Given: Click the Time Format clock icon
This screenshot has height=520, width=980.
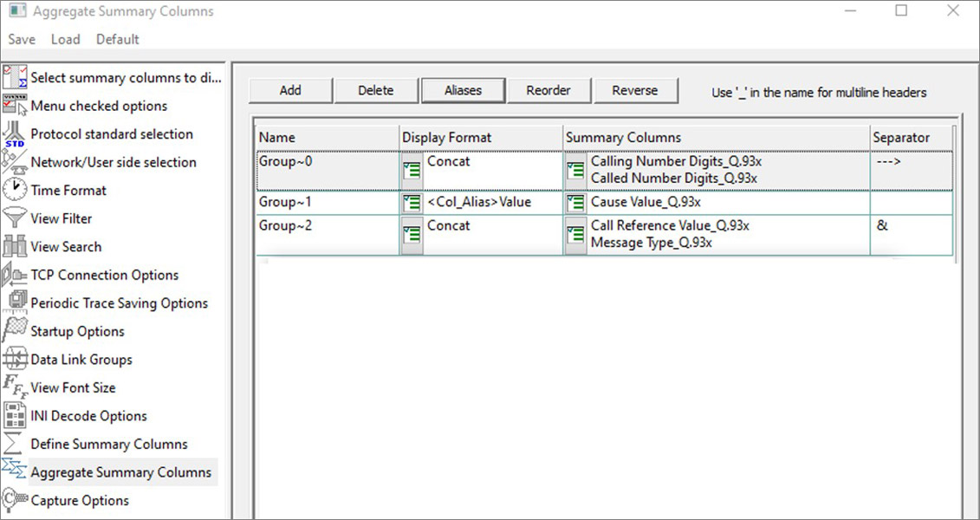Looking at the screenshot, I should (15, 190).
